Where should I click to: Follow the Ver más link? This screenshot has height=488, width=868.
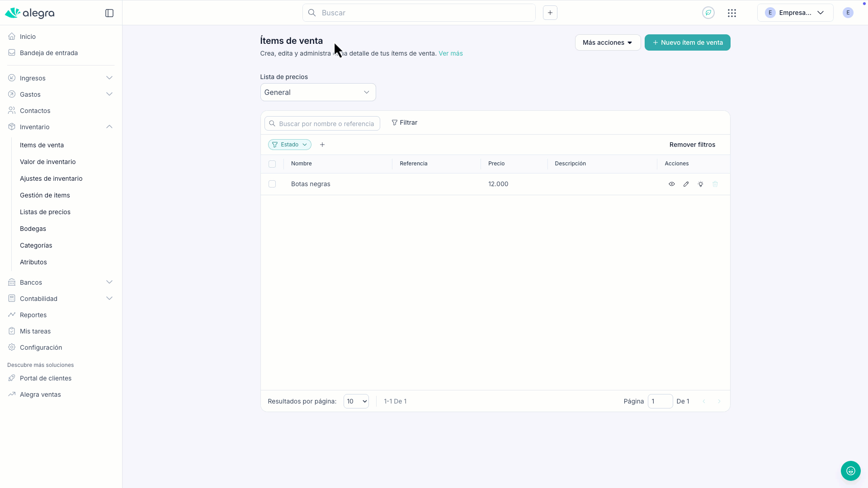[451, 53]
